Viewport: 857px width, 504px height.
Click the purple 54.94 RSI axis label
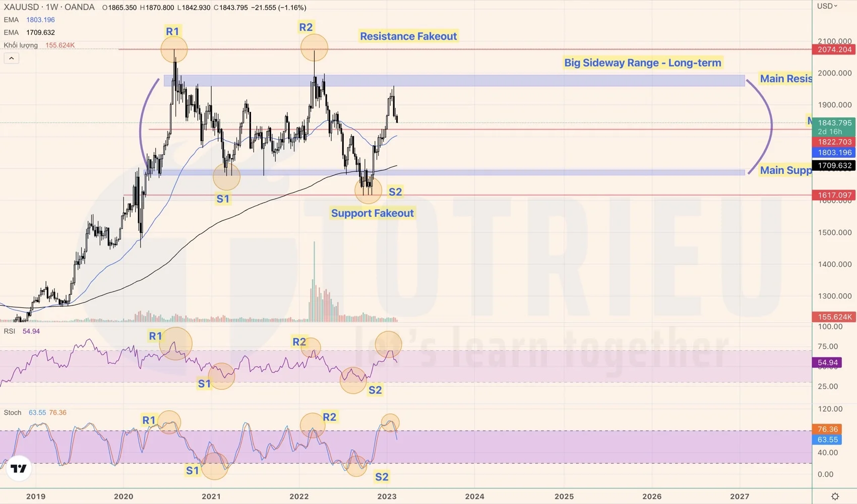point(827,362)
